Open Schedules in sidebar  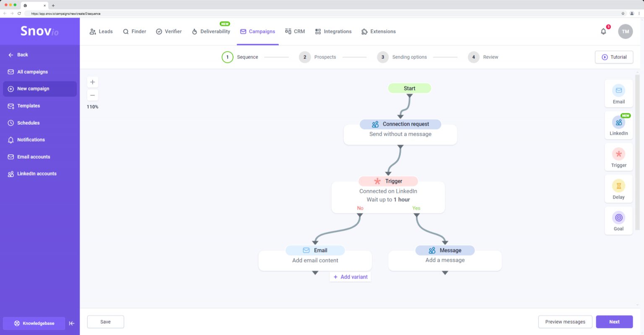[40, 123]
